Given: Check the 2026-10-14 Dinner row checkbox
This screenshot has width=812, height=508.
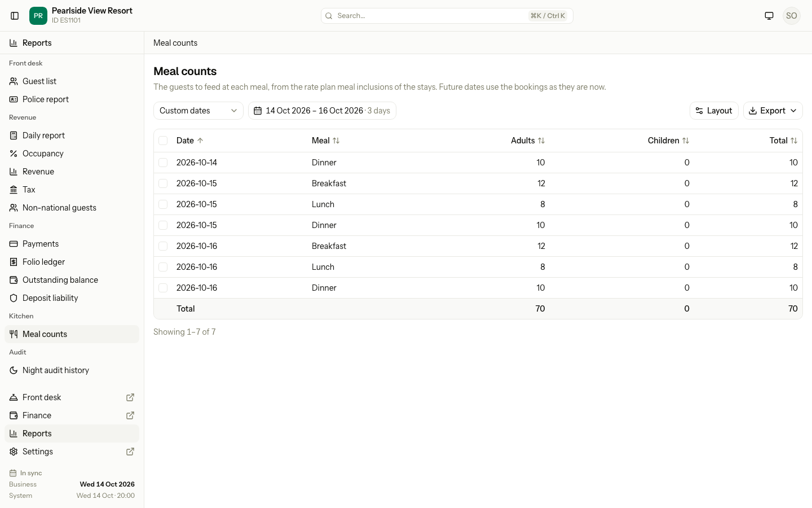Looking at the screenshot, I should (x=163, y=163).
